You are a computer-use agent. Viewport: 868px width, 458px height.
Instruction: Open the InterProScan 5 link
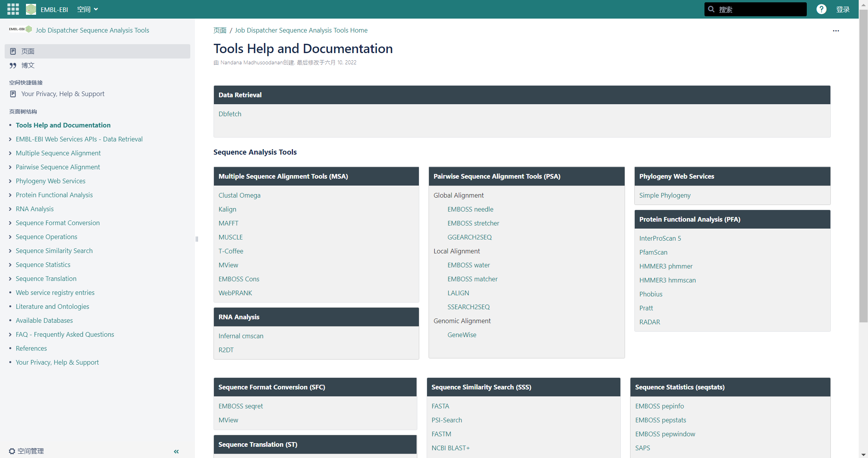pos(660,238)
